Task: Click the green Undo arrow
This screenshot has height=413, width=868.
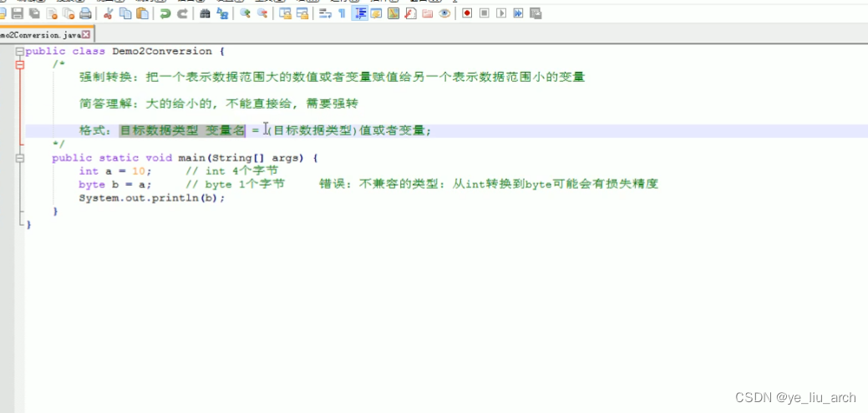Action: 165,13
